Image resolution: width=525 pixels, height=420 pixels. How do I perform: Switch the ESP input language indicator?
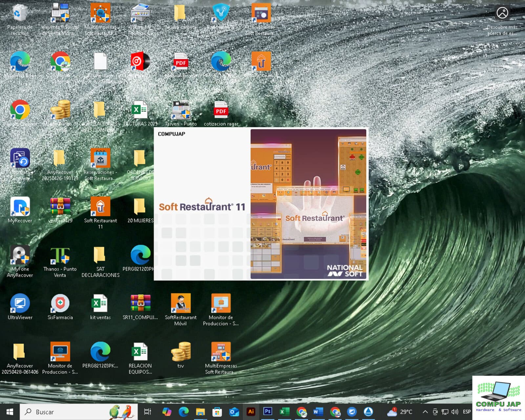click(467, 412)
